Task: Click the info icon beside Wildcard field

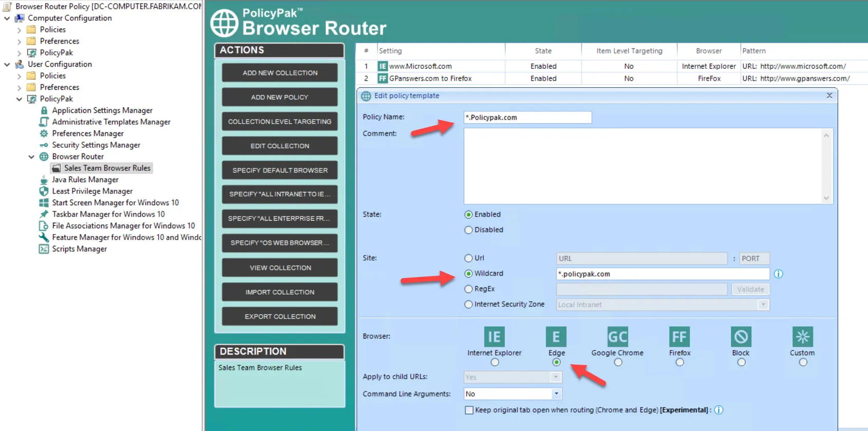Action: tap(779, 274)
